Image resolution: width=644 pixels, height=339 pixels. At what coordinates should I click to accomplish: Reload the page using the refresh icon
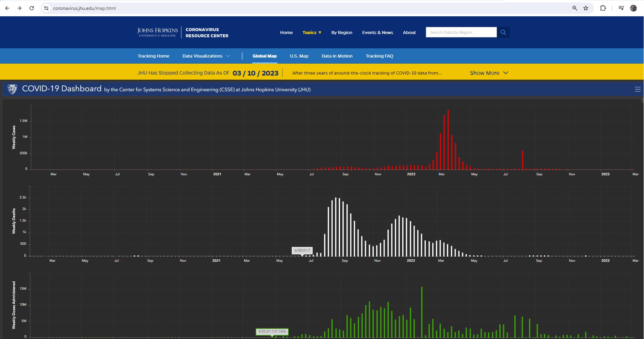click(32, 8)
